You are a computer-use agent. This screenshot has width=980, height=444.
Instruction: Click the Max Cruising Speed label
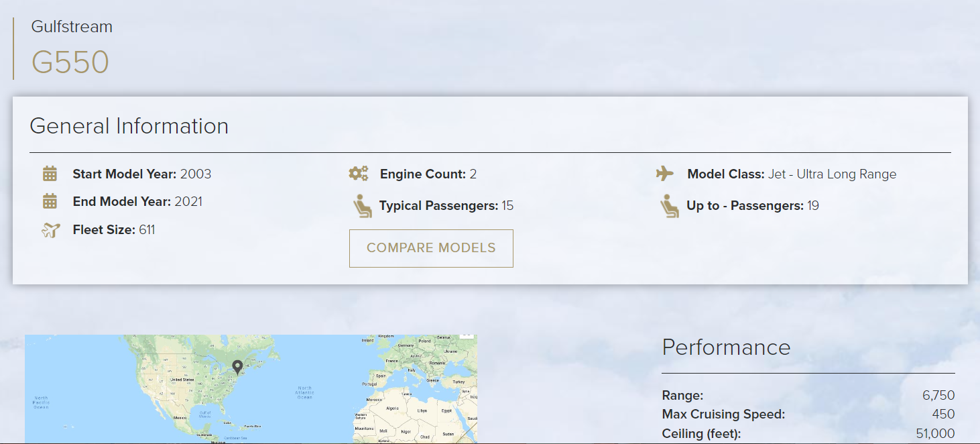click(x=723, y=414)
